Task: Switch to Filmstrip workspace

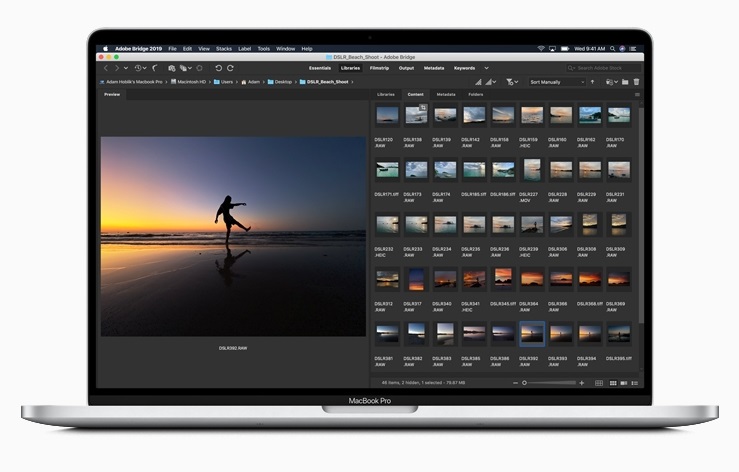Action: pyautogui.click(x=379, y=68)
